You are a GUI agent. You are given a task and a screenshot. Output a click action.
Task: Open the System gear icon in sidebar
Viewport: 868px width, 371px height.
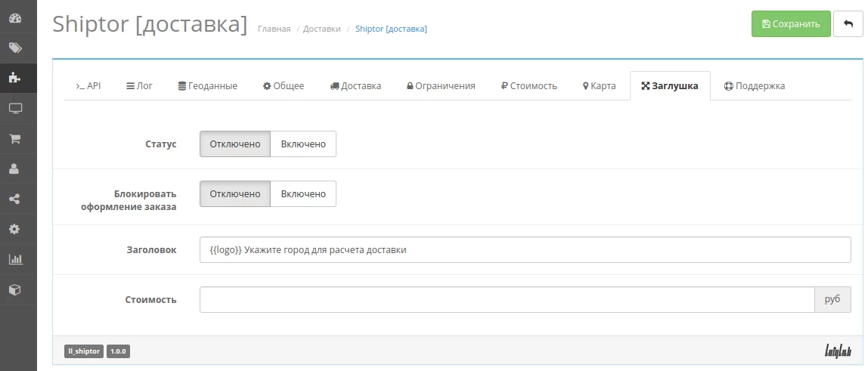point(15,229)
